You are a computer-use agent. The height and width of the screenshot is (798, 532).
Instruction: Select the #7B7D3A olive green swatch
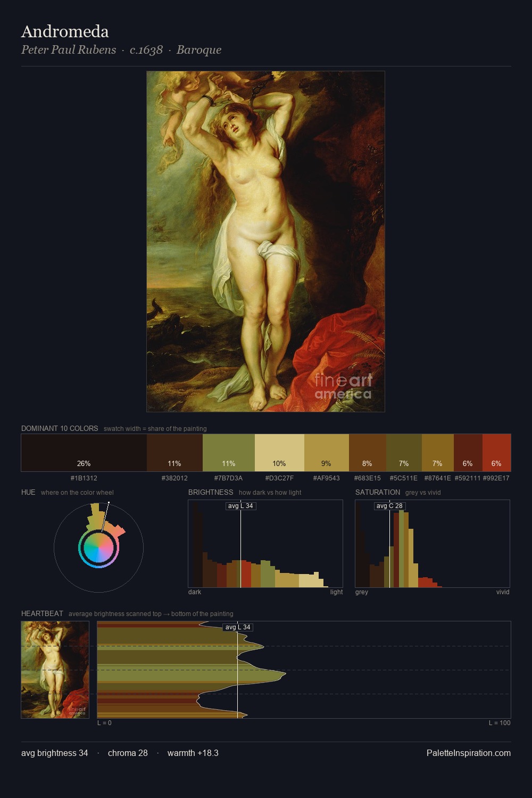tap(229, 453)
